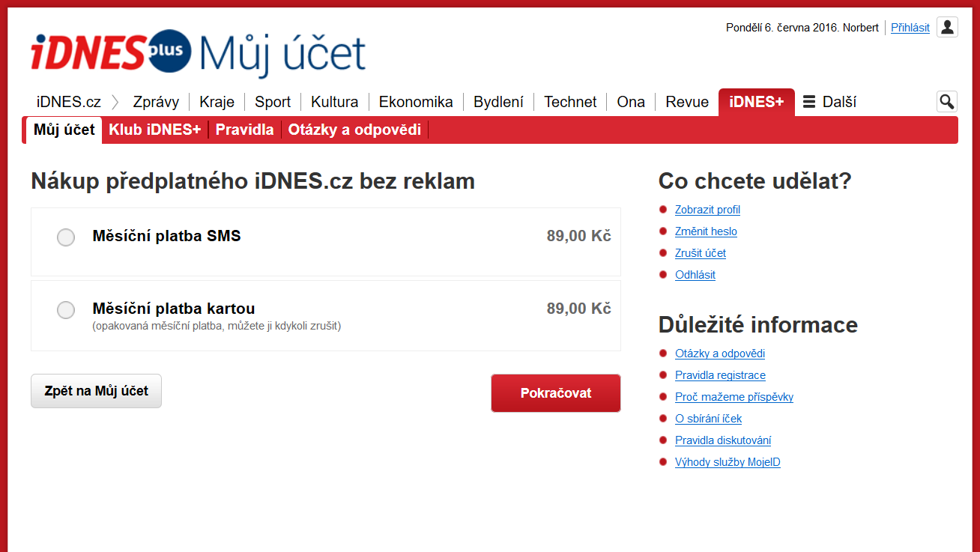Open the Sport section
The width and height of the screenshot is (980, 552).
273,102
